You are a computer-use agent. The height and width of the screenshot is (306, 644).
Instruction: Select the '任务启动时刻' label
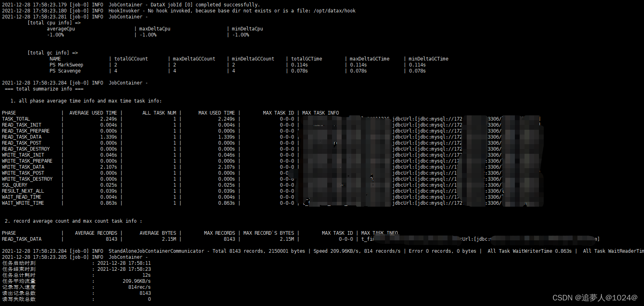tap(19, 263)
